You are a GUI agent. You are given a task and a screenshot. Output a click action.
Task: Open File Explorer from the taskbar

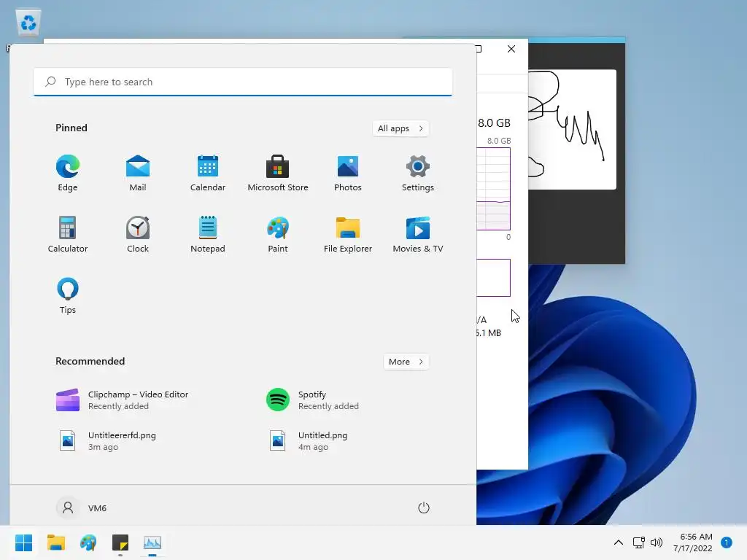[x=55, y=542]
